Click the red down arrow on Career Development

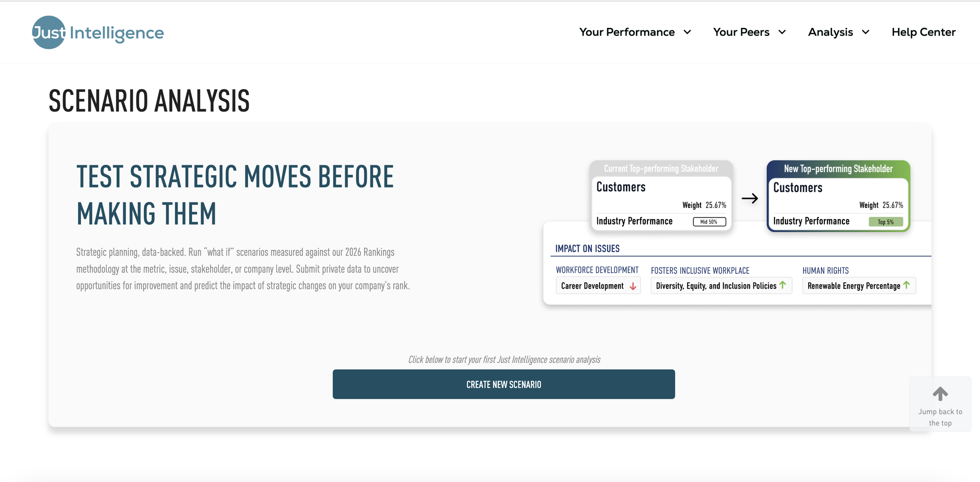point(633,286)
